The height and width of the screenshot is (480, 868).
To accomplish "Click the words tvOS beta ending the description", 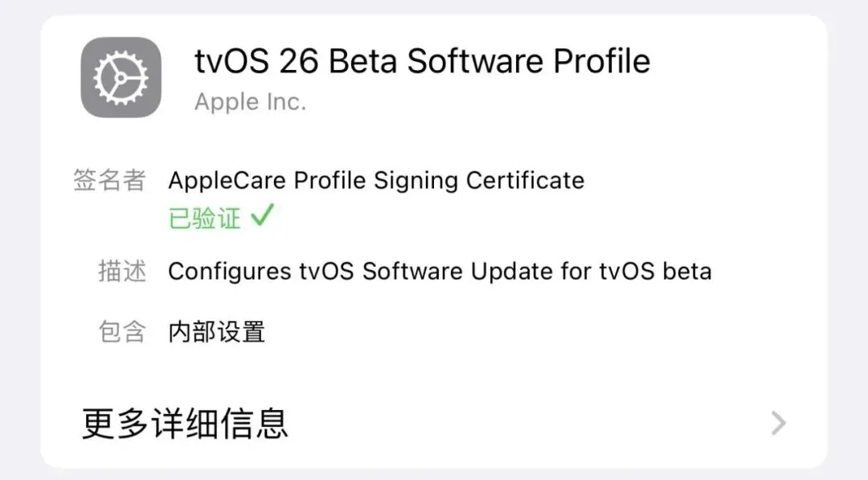I will pyautogui.click(x=655, y=271).
